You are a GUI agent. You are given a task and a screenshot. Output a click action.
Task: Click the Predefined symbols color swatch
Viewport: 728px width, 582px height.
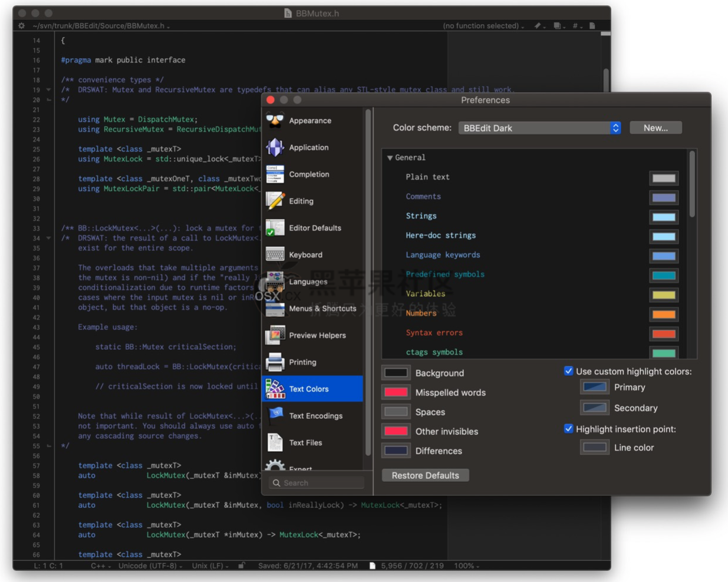[664, 275]
